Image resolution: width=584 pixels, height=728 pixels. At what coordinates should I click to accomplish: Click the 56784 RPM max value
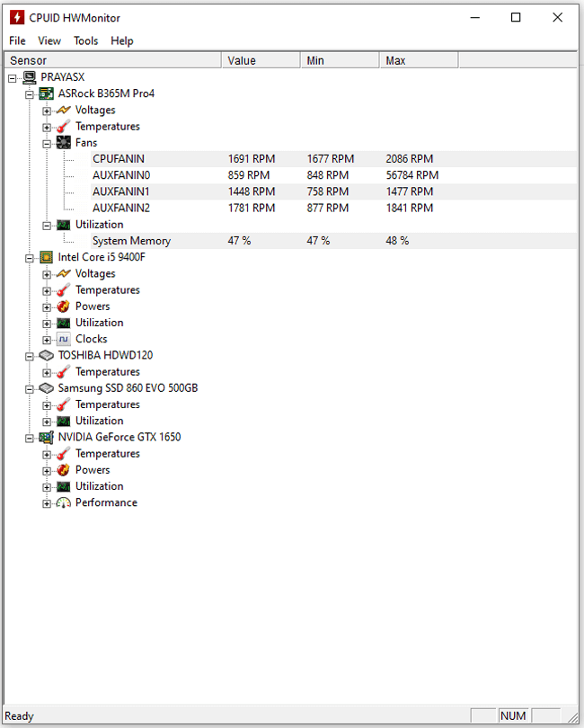click(x=412, y=175)
